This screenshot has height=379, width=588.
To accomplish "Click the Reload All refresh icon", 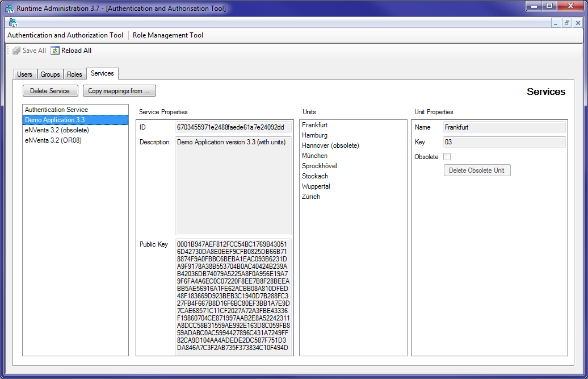I will pyautogui.click(x=54, y=50).
